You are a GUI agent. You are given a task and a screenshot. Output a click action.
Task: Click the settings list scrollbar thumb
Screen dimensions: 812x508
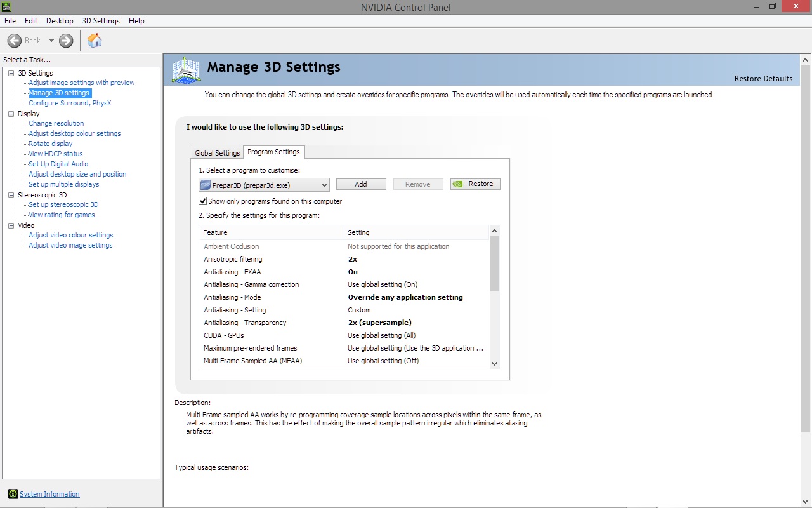[x=495, y=263]
